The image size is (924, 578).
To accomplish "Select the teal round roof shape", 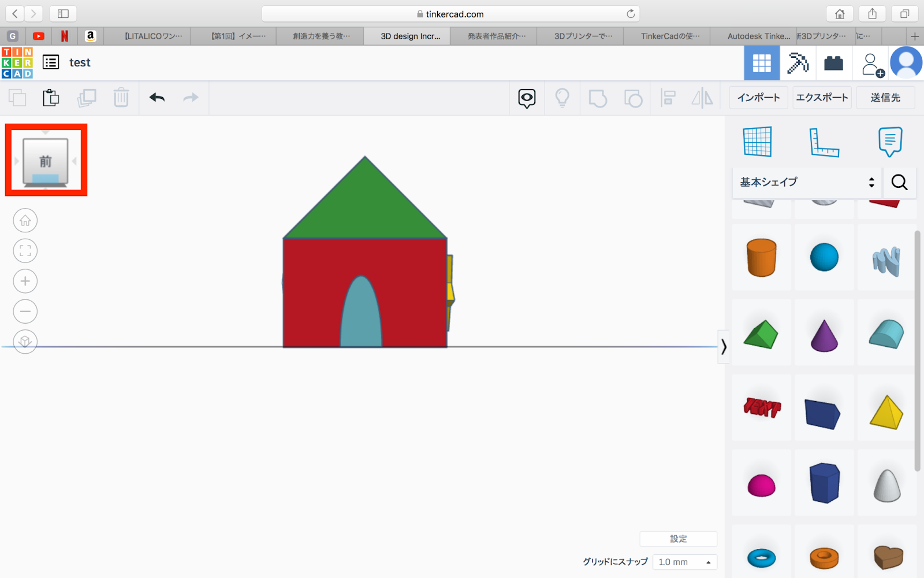I will point(886,334).
